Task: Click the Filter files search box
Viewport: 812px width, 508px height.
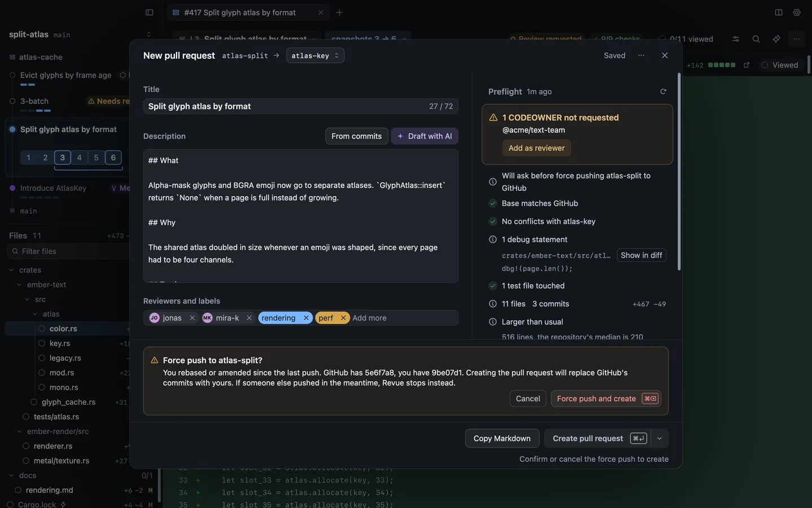Action: (x=69, y=251)
